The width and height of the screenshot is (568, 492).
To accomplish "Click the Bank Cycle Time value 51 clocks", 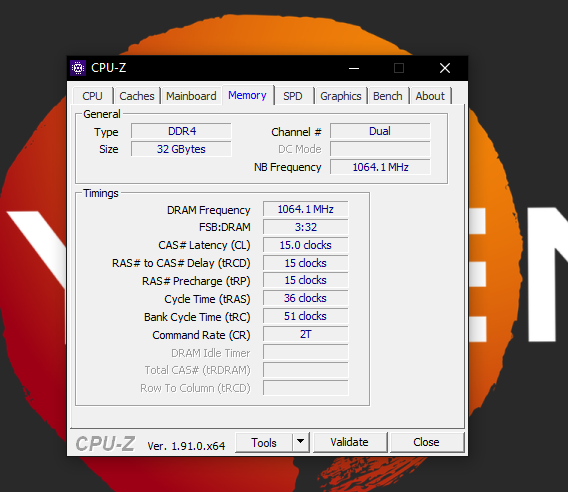I will (305, 316).
